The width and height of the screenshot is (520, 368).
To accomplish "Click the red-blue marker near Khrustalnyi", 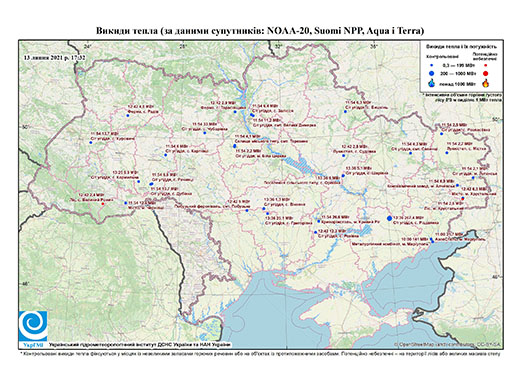I will (462, 199).
